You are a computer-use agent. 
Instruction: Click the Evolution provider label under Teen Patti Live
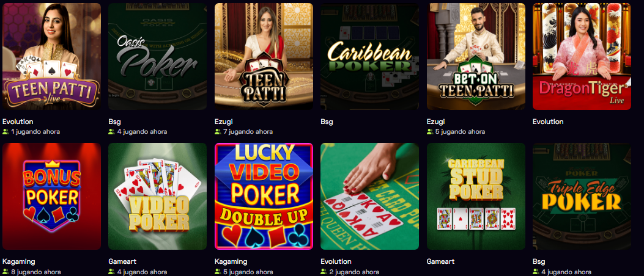pyautogui.click(x=18, y=122)
